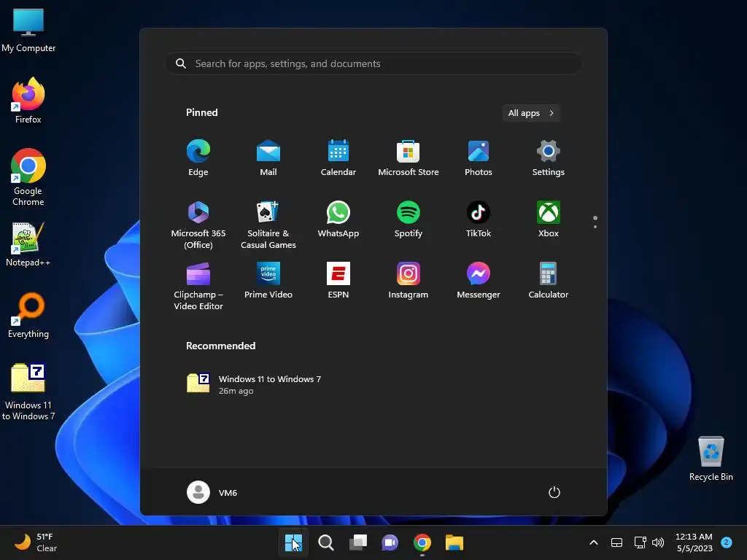This screenshot has height=560, width=747.
Task: Launch Clipchamp – Video Editor
Action: pyautogui.click(x=198, y=286)
